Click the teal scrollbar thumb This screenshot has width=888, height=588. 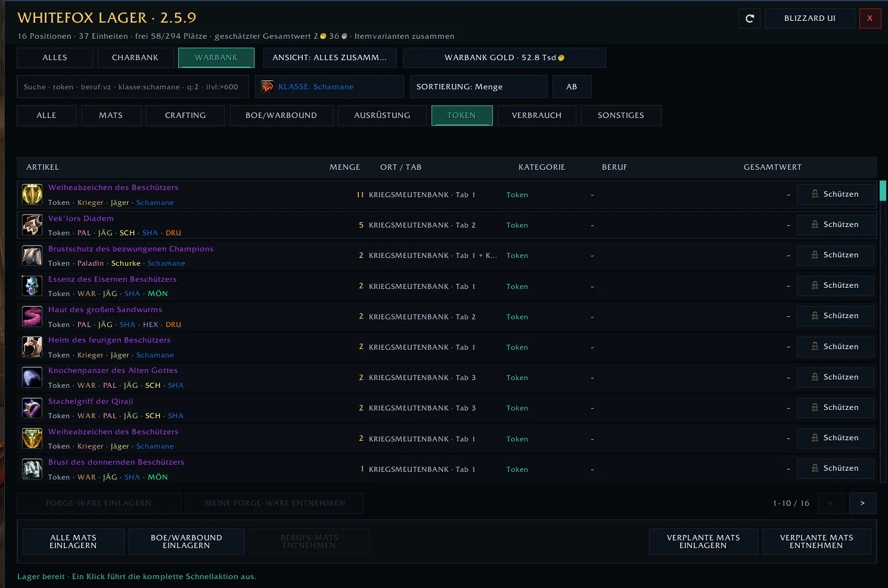coord(883,191)
